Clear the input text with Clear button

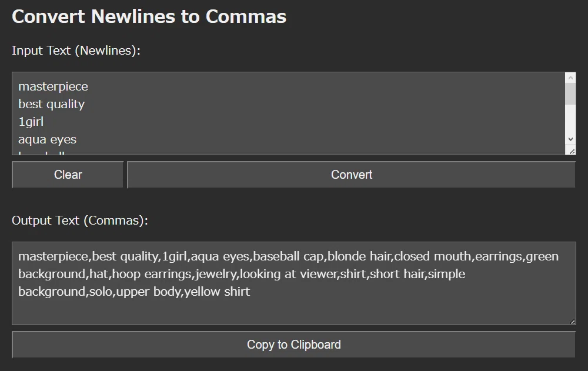(68, 175)
